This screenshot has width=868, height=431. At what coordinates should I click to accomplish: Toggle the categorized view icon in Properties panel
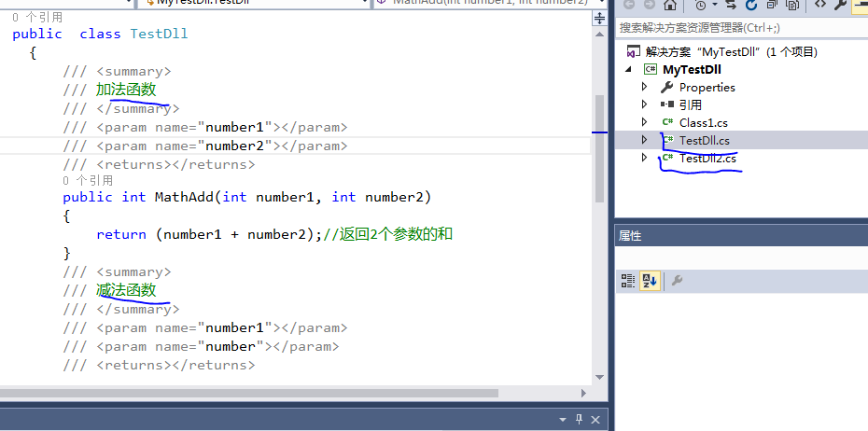(628, 281)
